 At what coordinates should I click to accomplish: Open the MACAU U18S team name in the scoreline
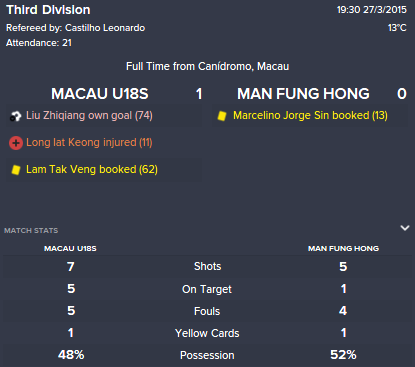[x=100, y=94]
